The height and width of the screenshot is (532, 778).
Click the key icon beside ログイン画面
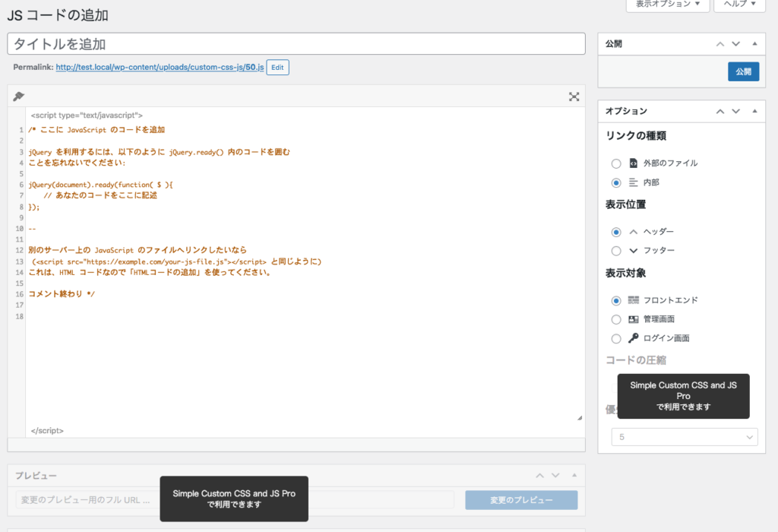pos(633,337)
